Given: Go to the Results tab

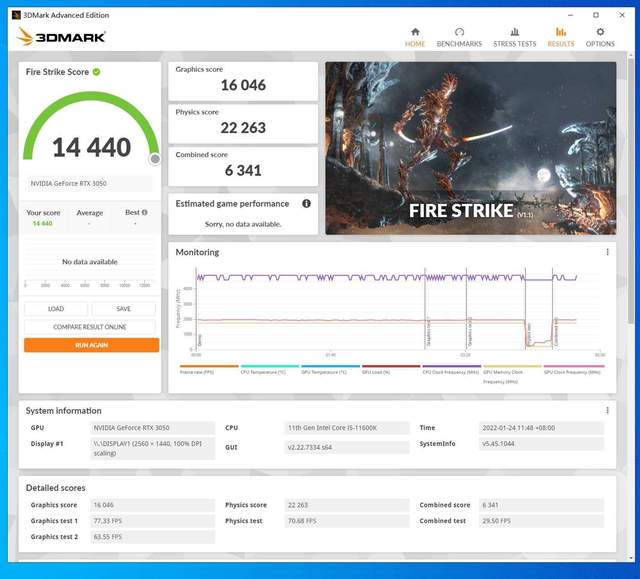Looking at the screenshot, I should [x=561, y=37].
